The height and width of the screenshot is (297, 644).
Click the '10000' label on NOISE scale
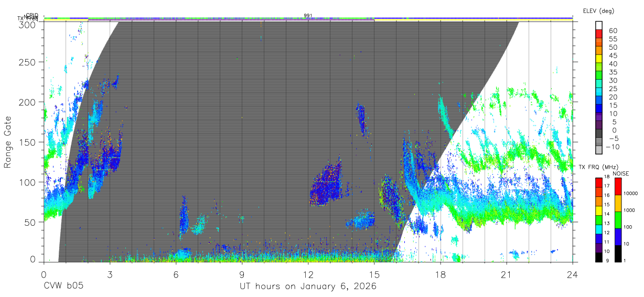tap(632, 193)
